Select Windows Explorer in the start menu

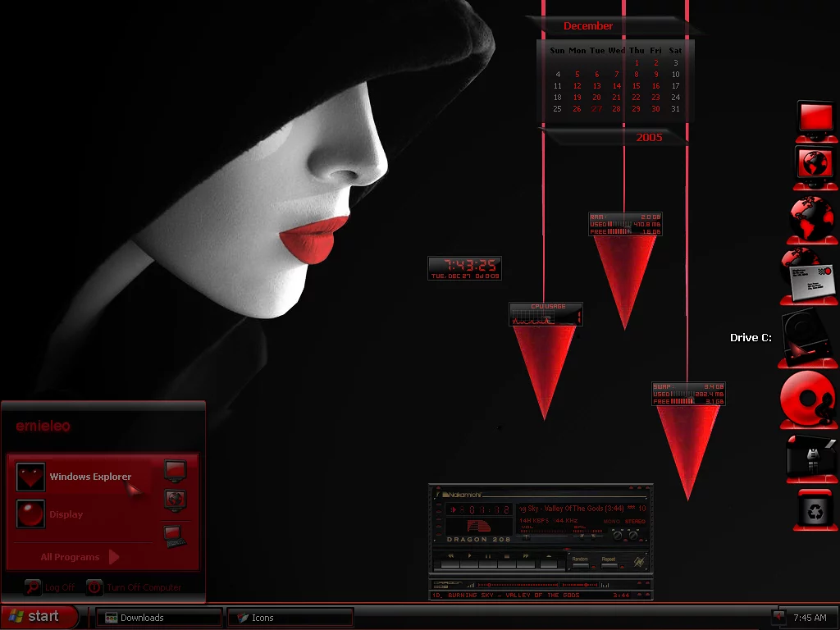[x=90, y=477]
